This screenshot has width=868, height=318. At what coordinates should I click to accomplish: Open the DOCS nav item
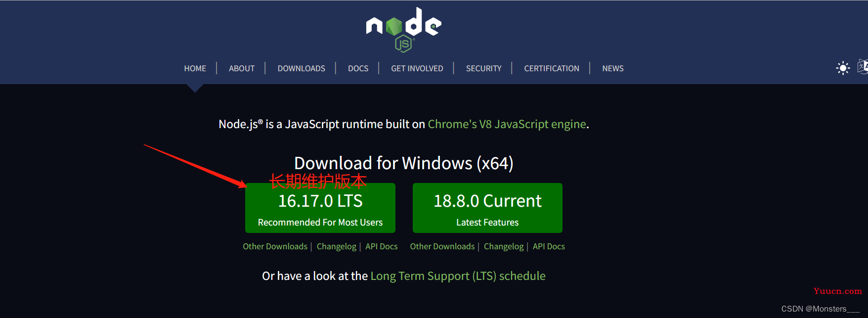pyautogui.click(x=358, y=68)
